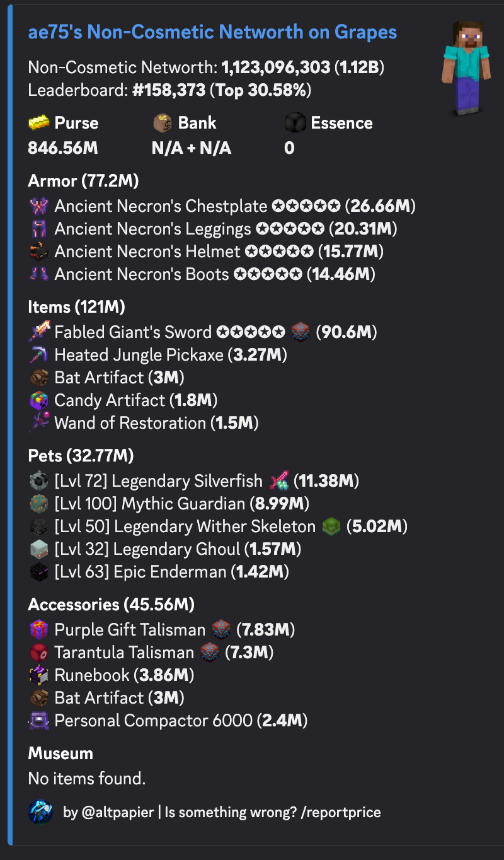
Task: Click the footer avatar beside @altpapier
Action: 40,811
